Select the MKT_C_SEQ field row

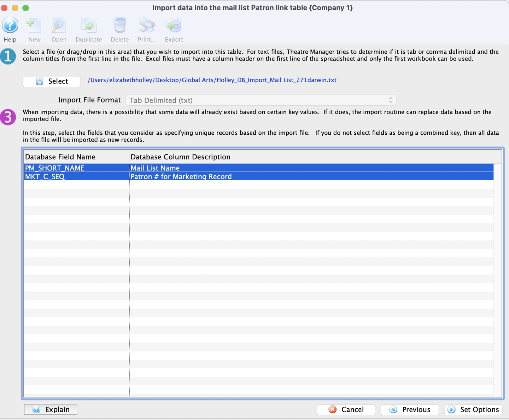click(x=259, y=176)
